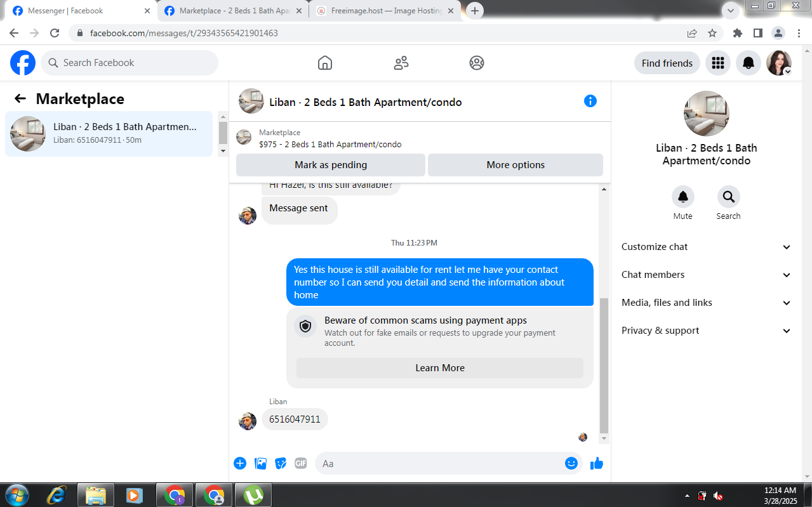The height and width of the screenshot is (507, 812).
Task: Expand Media, files and links section
Action: click(x=707, y=303)
